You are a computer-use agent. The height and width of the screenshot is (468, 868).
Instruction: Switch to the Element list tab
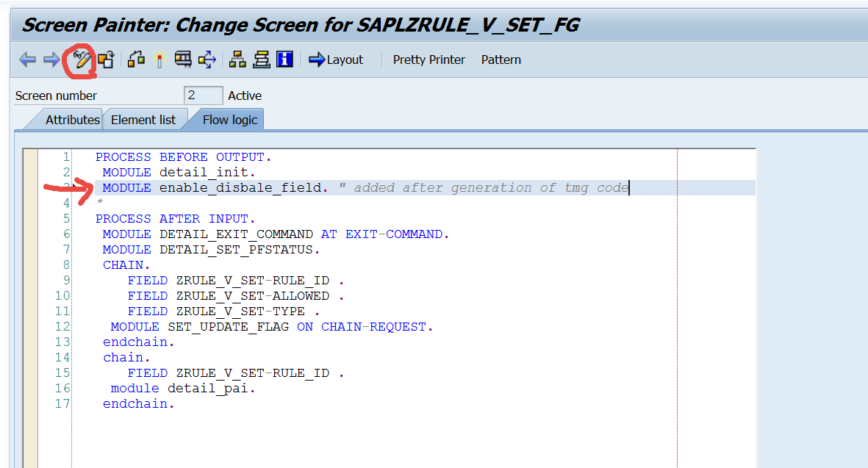point(143,120)
